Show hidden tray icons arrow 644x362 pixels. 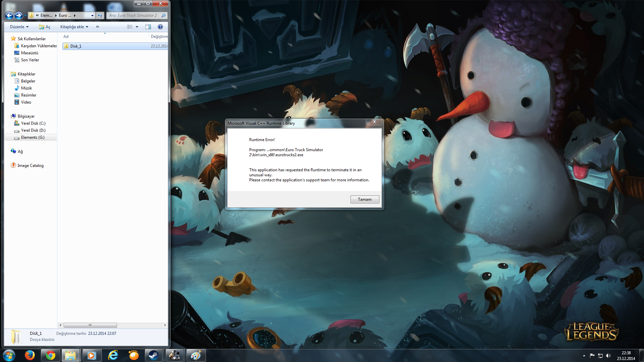point(584,356)
